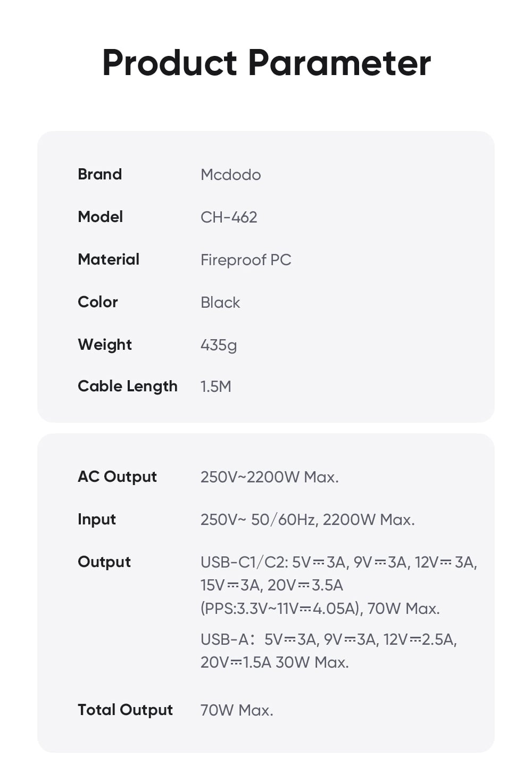The height and width of the screenshot is (780, 532).
Task: Click the Cable Length label
Action: tap(128, 386)
